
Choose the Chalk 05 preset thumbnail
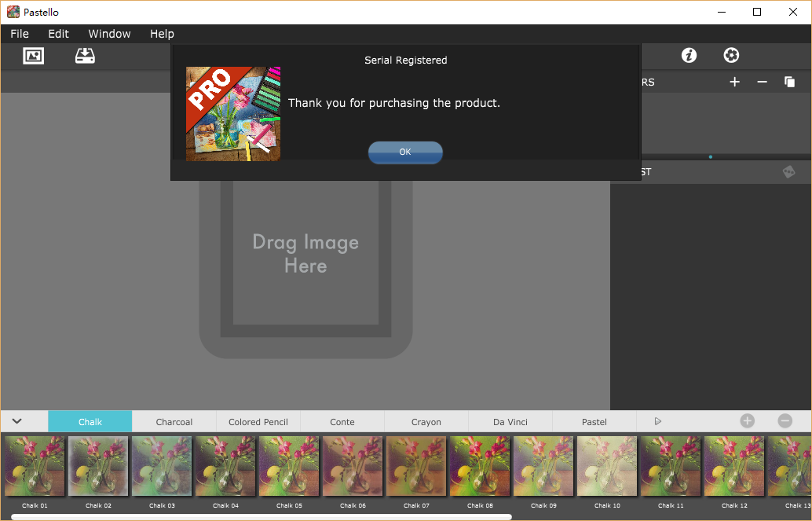click(x=289, y=467)
